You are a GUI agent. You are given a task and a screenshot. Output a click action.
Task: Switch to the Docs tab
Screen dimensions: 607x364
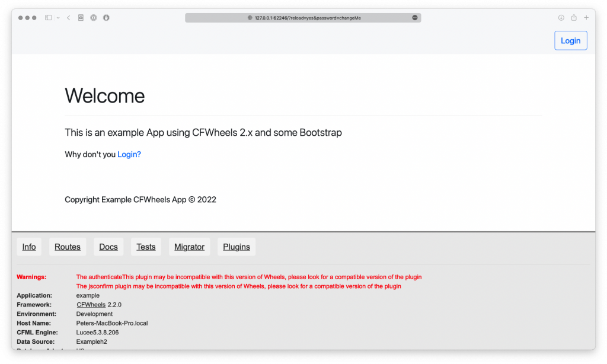click(x=108, y=247)
